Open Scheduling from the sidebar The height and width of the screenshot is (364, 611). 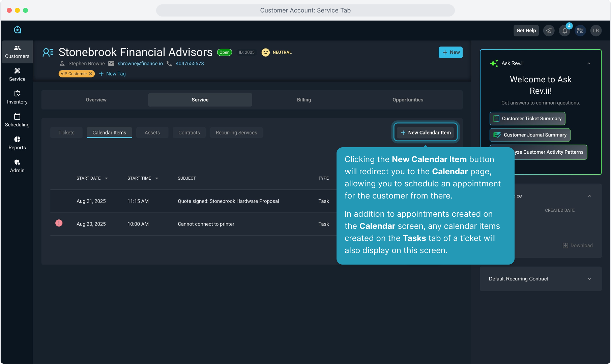(17, 120)
